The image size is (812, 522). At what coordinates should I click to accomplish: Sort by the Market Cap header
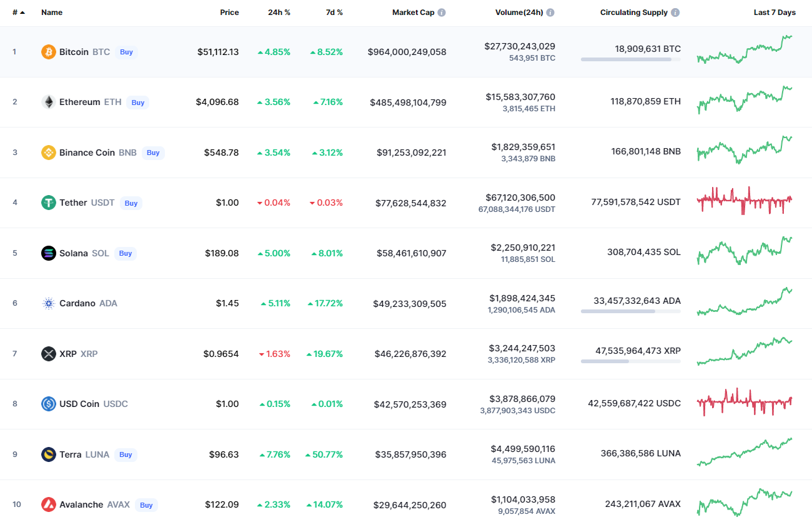coord(413,13)
